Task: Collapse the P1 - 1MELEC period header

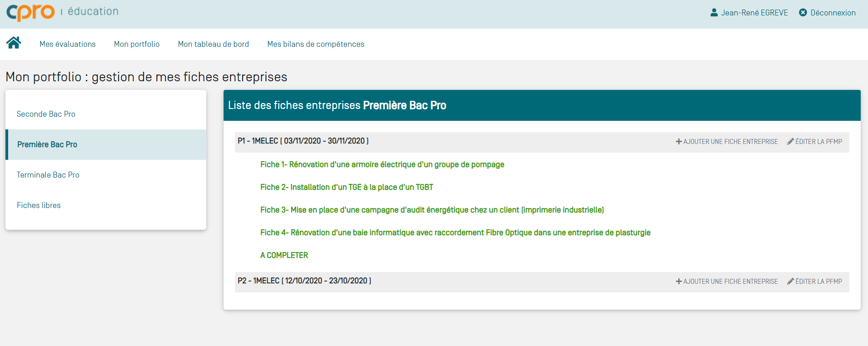Action: pos(303,141)
